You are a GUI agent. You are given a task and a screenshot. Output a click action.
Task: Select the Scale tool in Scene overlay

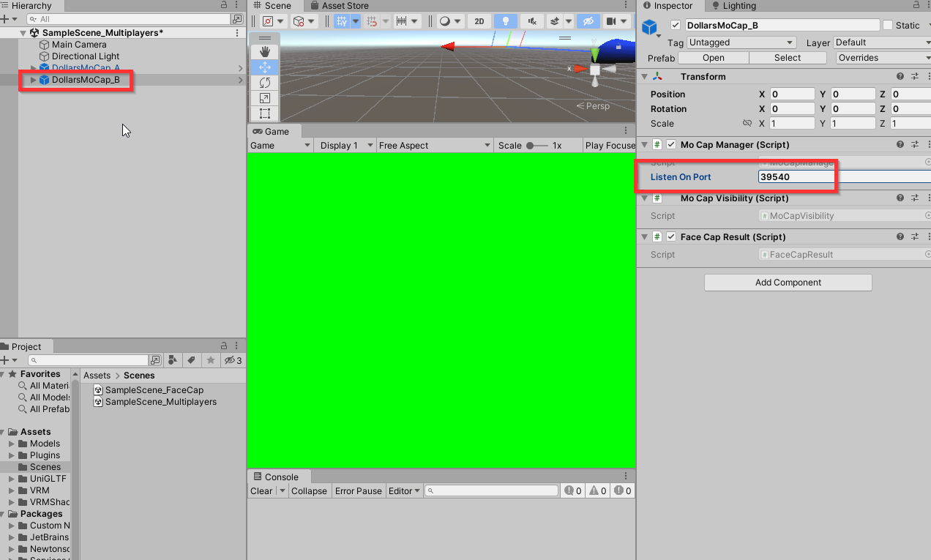265,98
